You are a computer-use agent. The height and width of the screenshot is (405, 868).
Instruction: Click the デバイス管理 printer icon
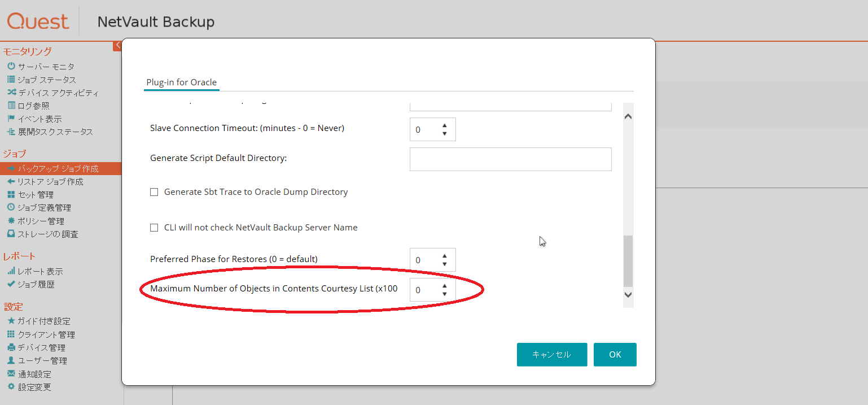coord(11,347)
